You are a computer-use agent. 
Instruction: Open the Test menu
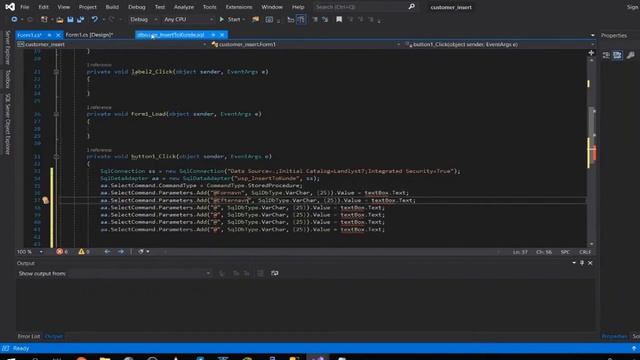point(160,7)
